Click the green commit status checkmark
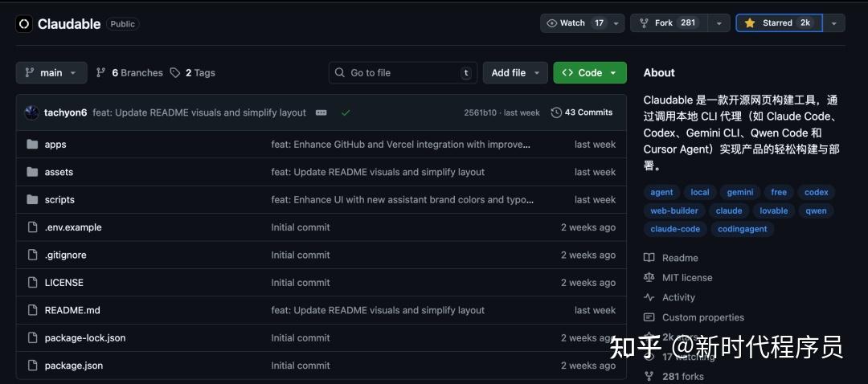The image size is (868, 384). click(x=346, y=112)
